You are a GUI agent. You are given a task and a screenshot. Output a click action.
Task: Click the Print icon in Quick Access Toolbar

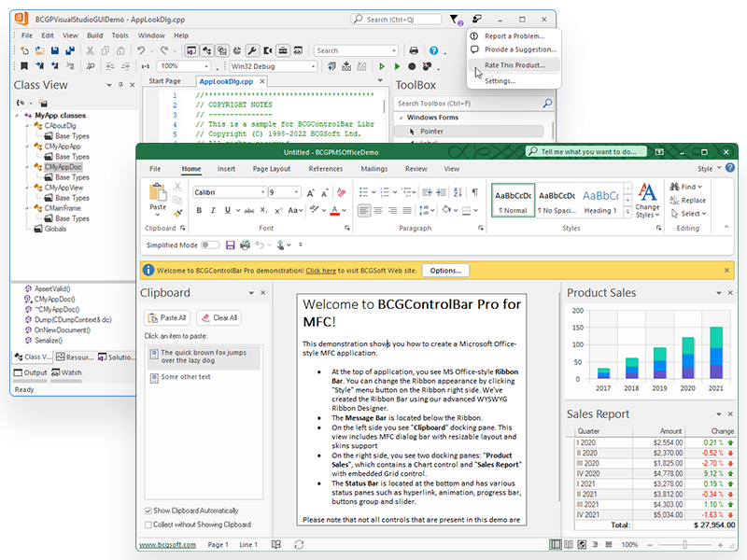[x=245, y=245]
